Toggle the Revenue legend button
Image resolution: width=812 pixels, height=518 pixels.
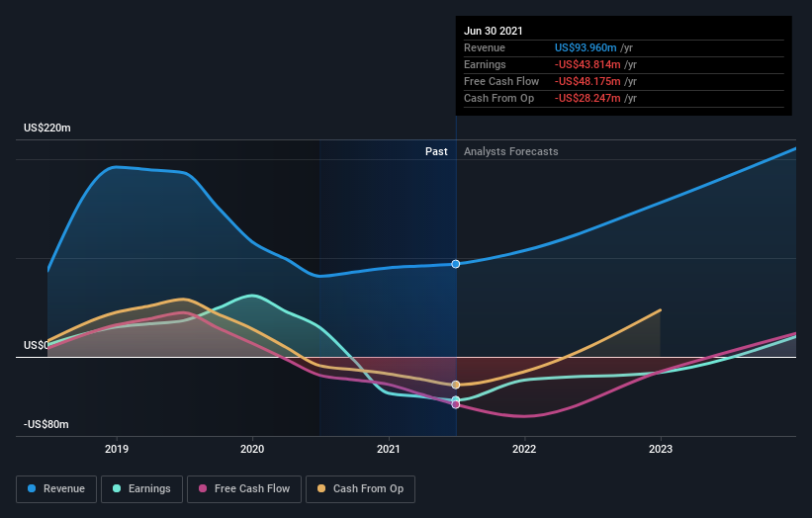coord(56,489)
